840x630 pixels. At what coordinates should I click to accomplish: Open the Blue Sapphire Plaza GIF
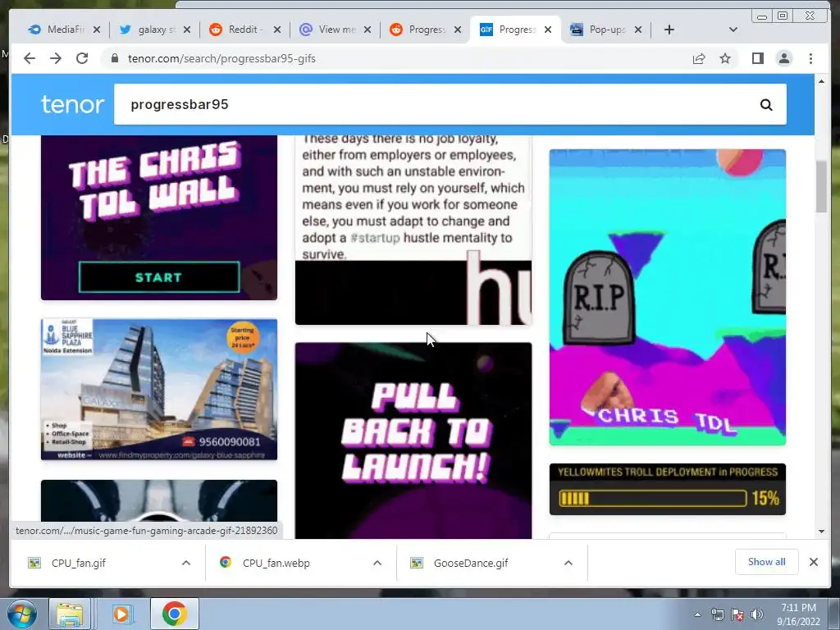pyautogui.click(x=159, y=390)
